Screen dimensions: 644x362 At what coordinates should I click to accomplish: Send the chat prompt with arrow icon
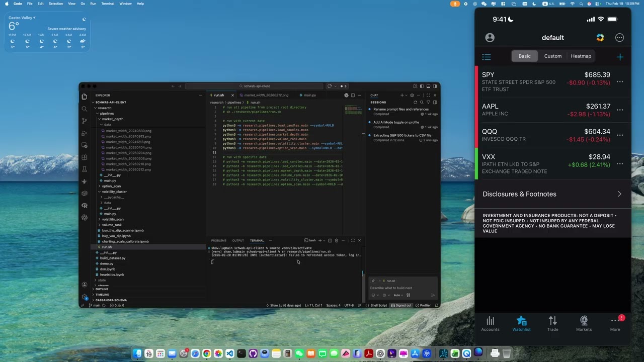433,295
